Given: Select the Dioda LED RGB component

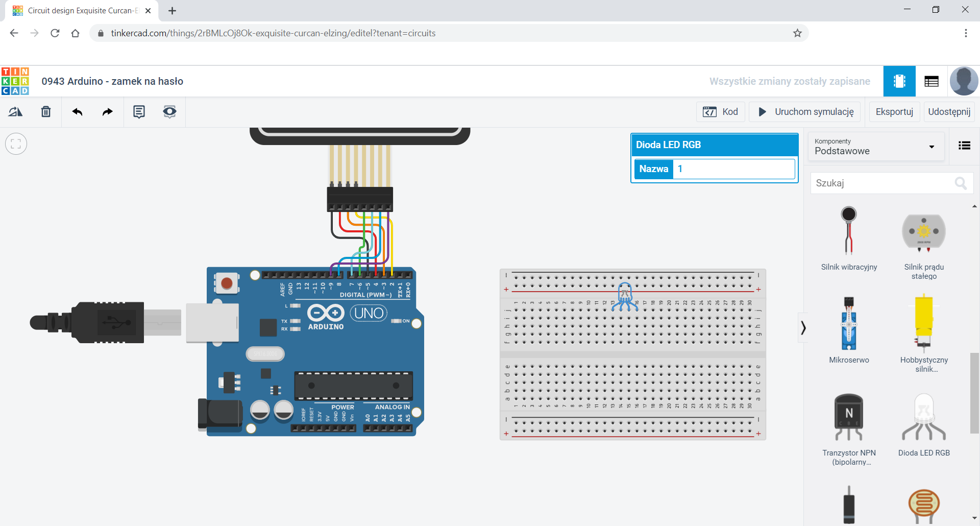Looking at the screenshot, I should coord(924,419).
